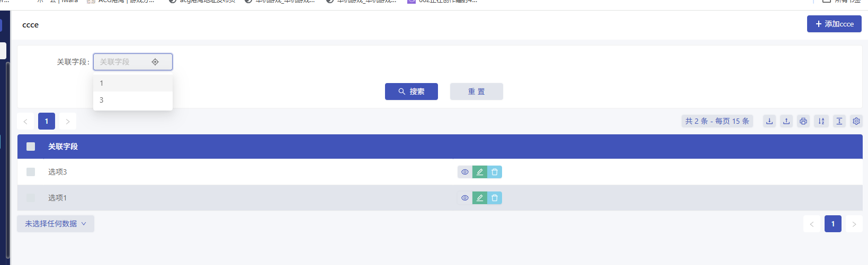Delete row 选项1 with the trash icon
Image resolution: width=868 pixels, height=265 pixels.
[x=495, y=198]
